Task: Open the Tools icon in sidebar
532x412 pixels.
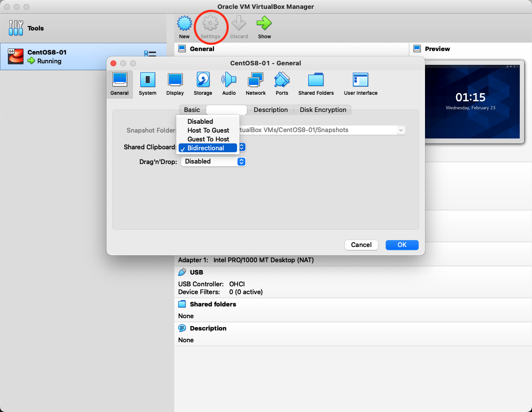Action: [16, 28]
